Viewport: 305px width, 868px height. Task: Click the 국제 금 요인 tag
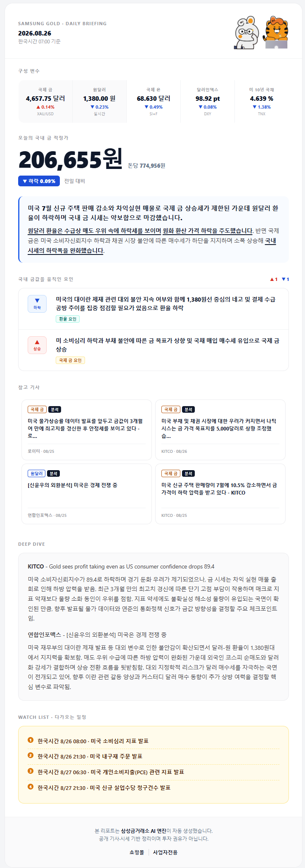pyautogui.click(x=70, y=360)
